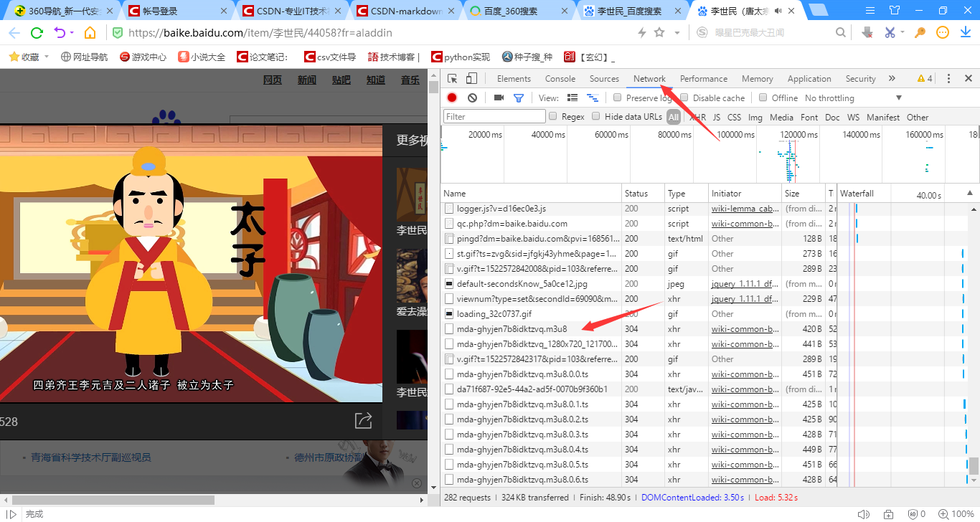Toggle the network filter funnel icon
Viewport: 980px width, 522px height.
519,98
